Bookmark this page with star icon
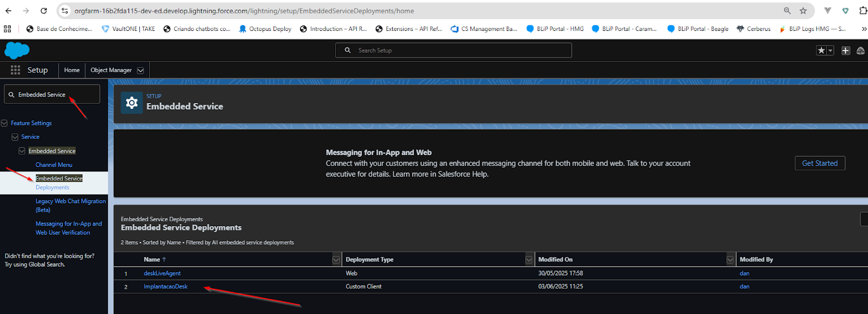The image size is (868, 314). 803,11
